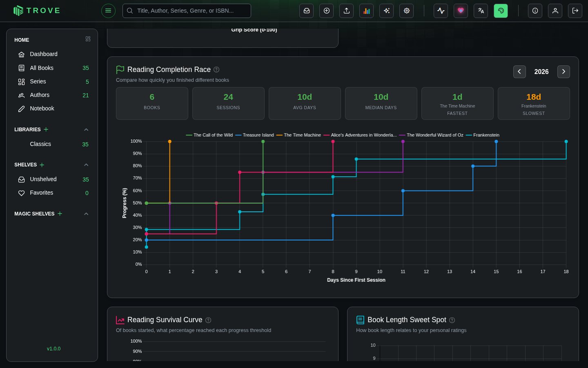Collapse the Magic Shelves section chevron
The width and height of the screenshot is (588, 368).
(x=86, y=214)
